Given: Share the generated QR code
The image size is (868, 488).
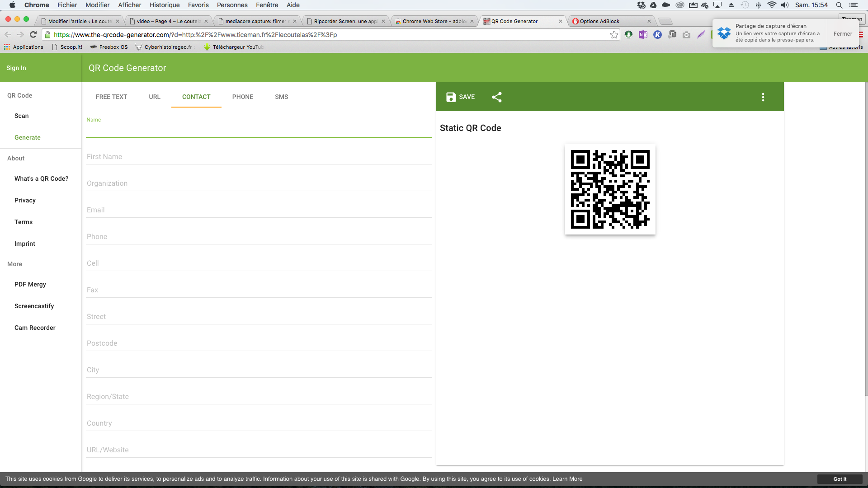Looking at the screenshot, I should pyautogui.click(x=497, y=97).
